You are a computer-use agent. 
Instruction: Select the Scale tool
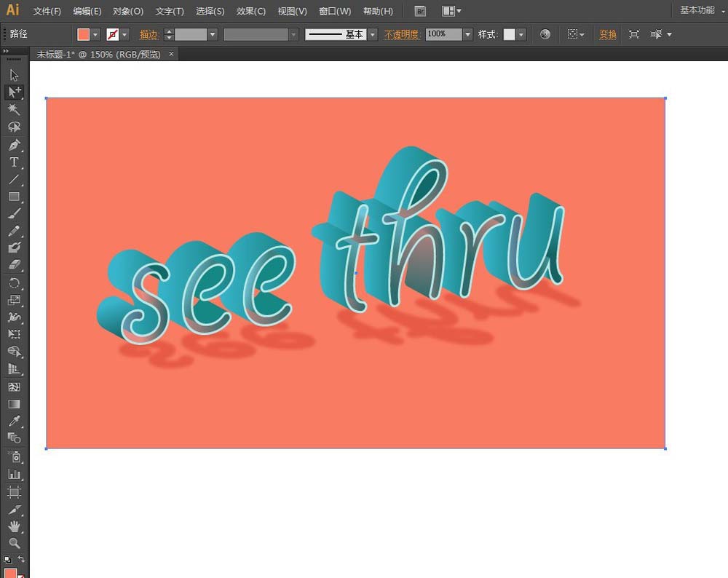(x=14, y=300)
